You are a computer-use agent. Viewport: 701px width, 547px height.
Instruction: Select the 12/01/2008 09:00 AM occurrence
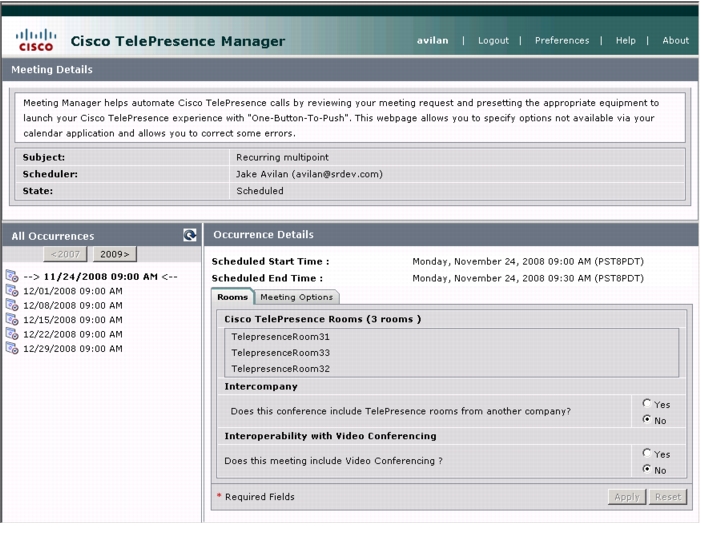(x=73, y=291)
